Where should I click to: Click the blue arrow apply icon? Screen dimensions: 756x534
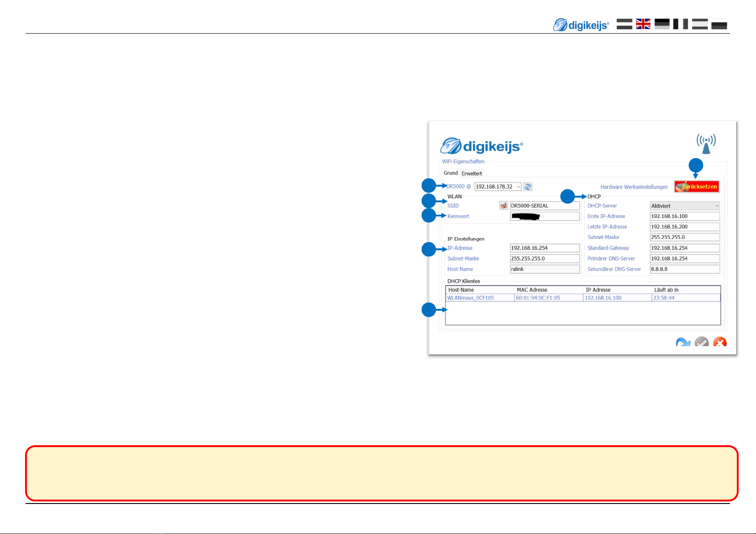(682, 343)
